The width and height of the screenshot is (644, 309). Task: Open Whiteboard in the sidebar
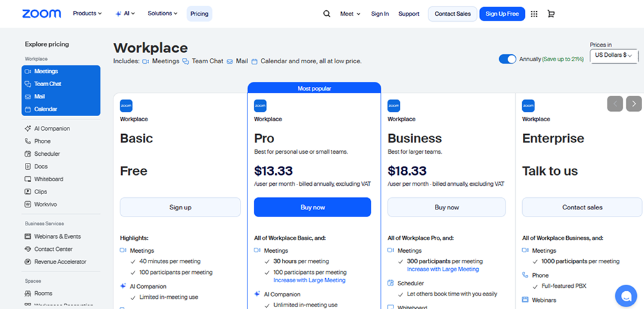[48, 179]
